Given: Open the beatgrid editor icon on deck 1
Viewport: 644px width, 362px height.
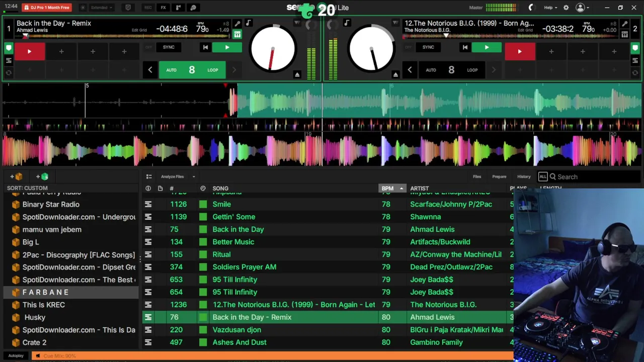Looking at the screenshot, I should pyautogui.click(x=237, y=34).
